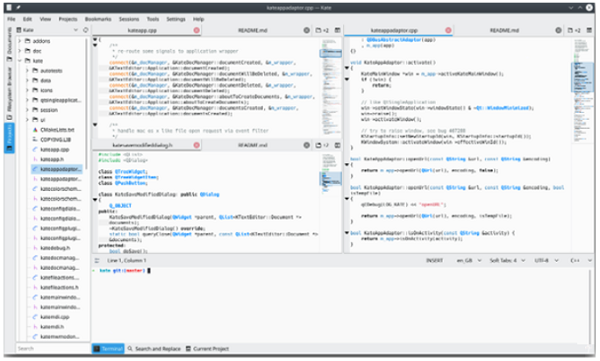Show the Documents side panel
Viewport: 600px width, 361px height.
pyautogui.click(x=9, y=44)
